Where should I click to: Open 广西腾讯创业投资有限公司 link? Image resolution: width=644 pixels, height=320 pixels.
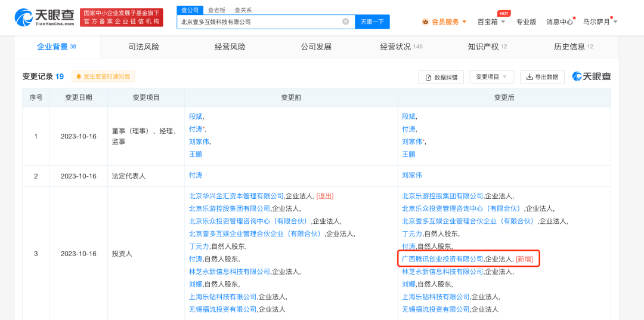coord(442,259)
